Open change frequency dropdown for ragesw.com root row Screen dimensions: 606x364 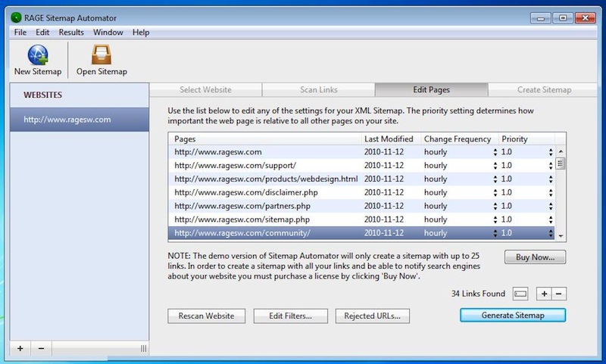[x=495, y=152]
